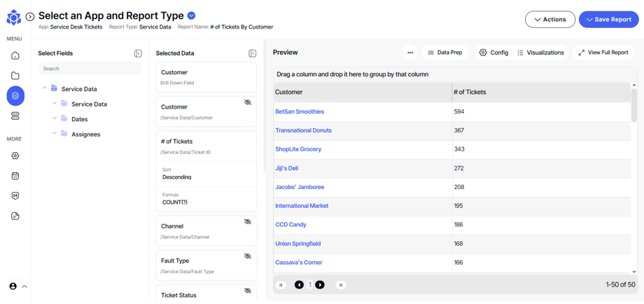
Task: Open the settings gear in More section
Action: (x=15, y=156)
